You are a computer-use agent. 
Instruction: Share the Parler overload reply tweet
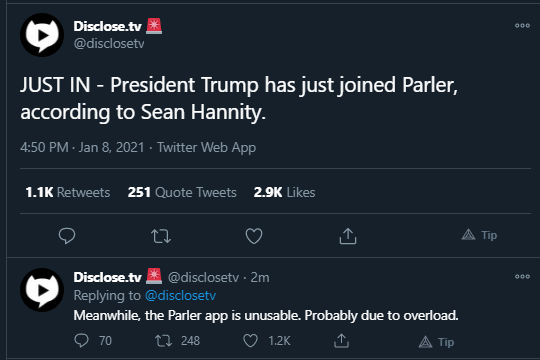click(x=341, y=341)
